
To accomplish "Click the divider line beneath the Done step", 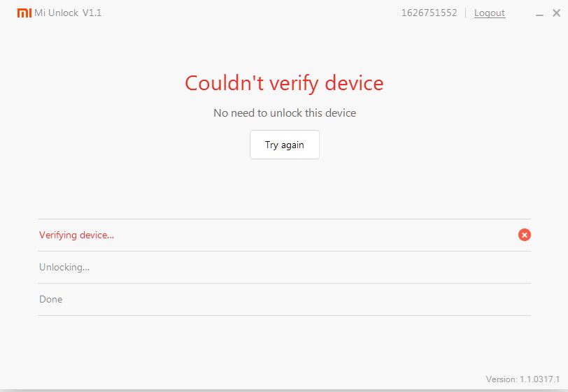I will point(284,315).
